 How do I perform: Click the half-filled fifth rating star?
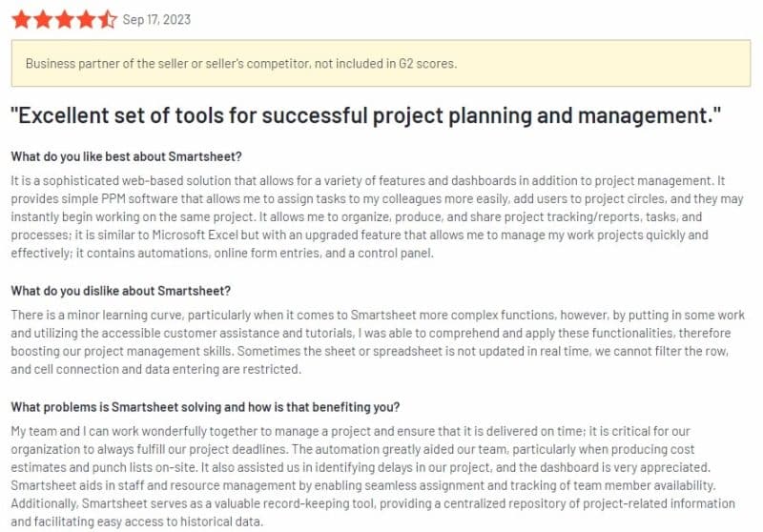point(107,20)
